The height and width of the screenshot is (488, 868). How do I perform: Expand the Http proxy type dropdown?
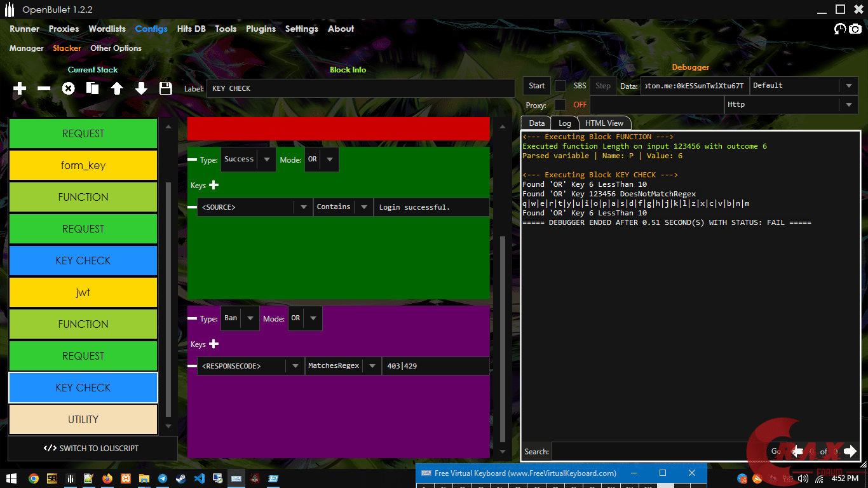(848, 105)
